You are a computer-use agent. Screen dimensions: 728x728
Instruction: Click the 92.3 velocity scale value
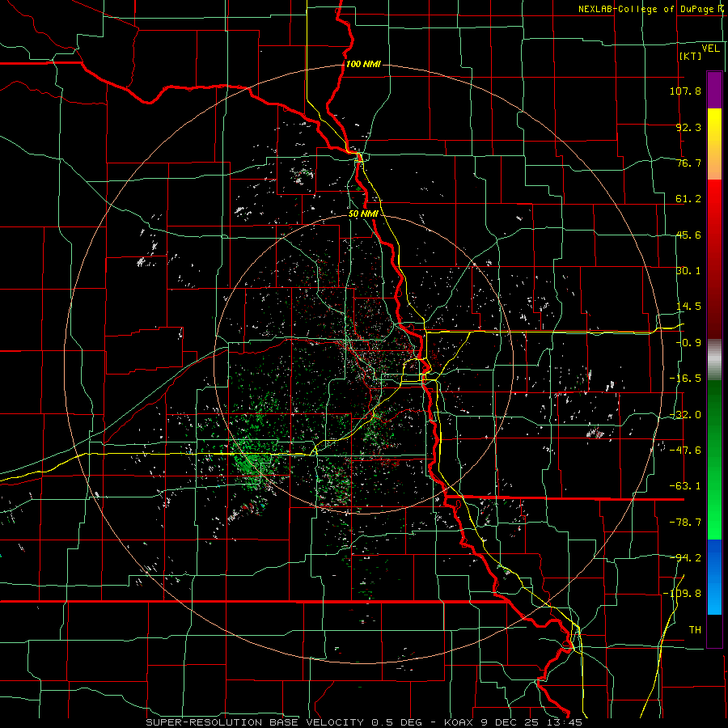point(688,127)
